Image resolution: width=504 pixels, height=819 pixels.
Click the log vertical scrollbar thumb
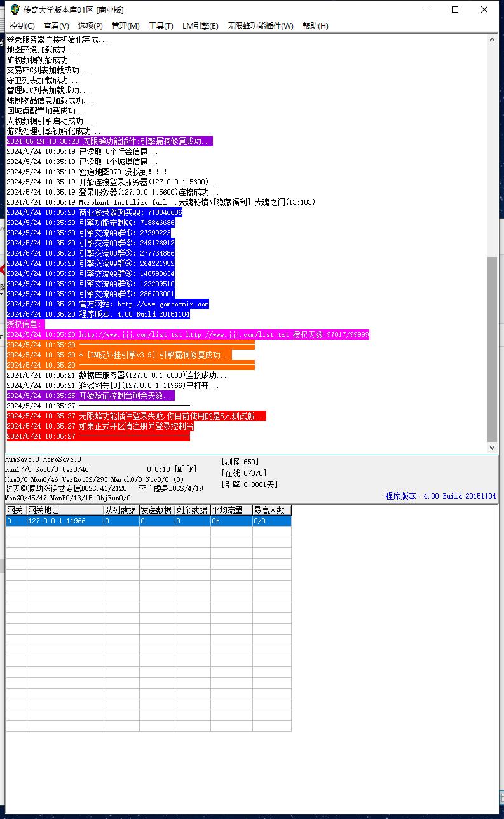pos(493,348)
